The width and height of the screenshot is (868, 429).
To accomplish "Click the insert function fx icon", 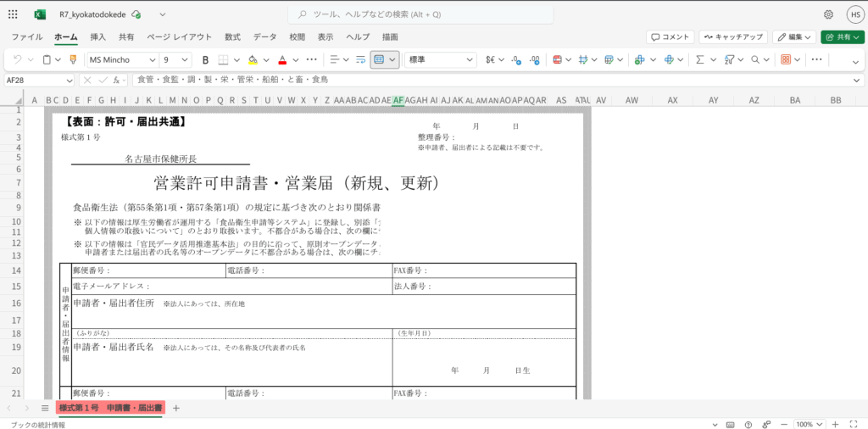I will tap(117, 80).
